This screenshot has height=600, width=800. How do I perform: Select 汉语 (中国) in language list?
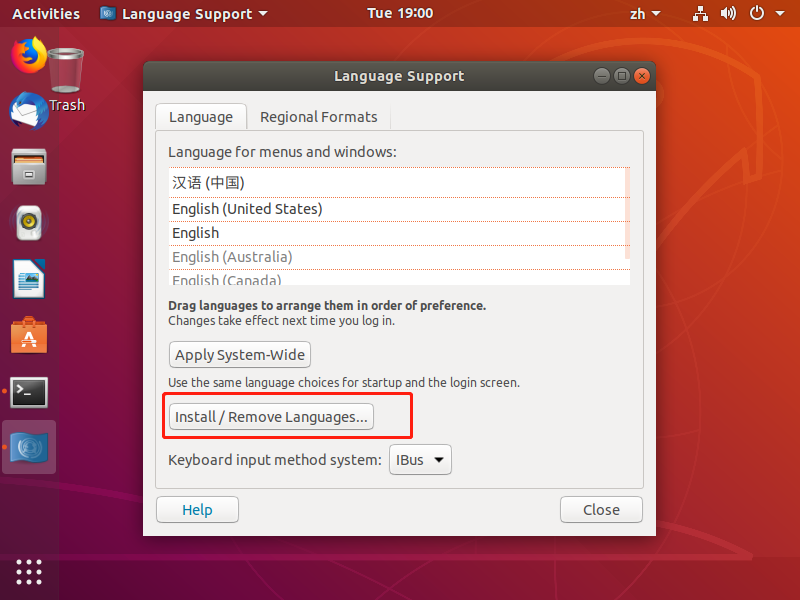tap(399, 183)
